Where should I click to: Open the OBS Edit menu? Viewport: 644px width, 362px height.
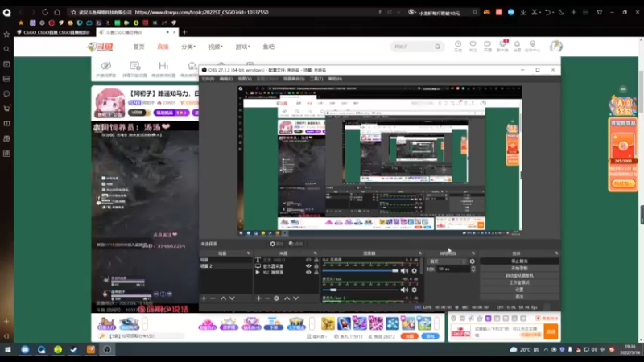pos(226,79)
